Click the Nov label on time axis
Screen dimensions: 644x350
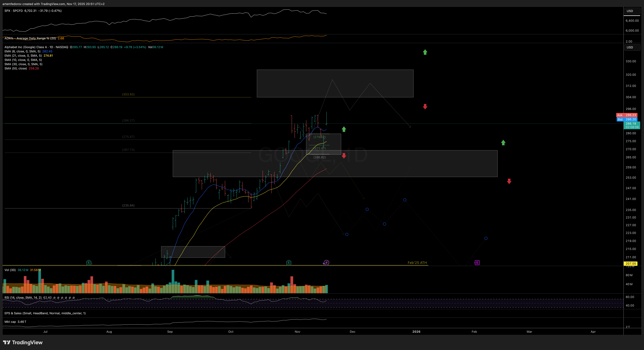click(297, 331)
